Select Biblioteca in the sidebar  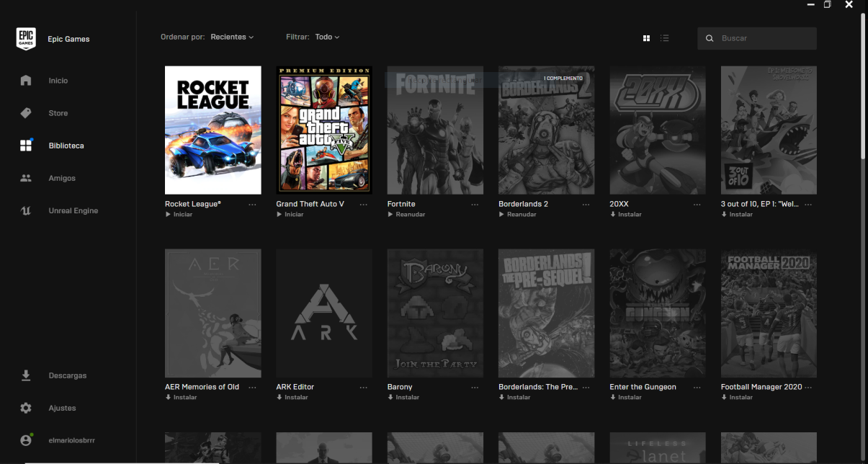(x=66, y=146)
